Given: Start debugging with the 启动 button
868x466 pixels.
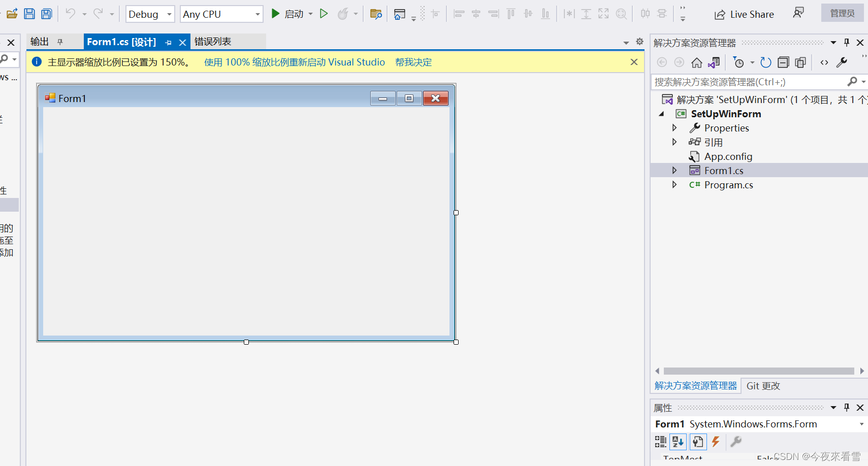Looking at the screenshot, I should pyautogui.click(x=287, y=14).
